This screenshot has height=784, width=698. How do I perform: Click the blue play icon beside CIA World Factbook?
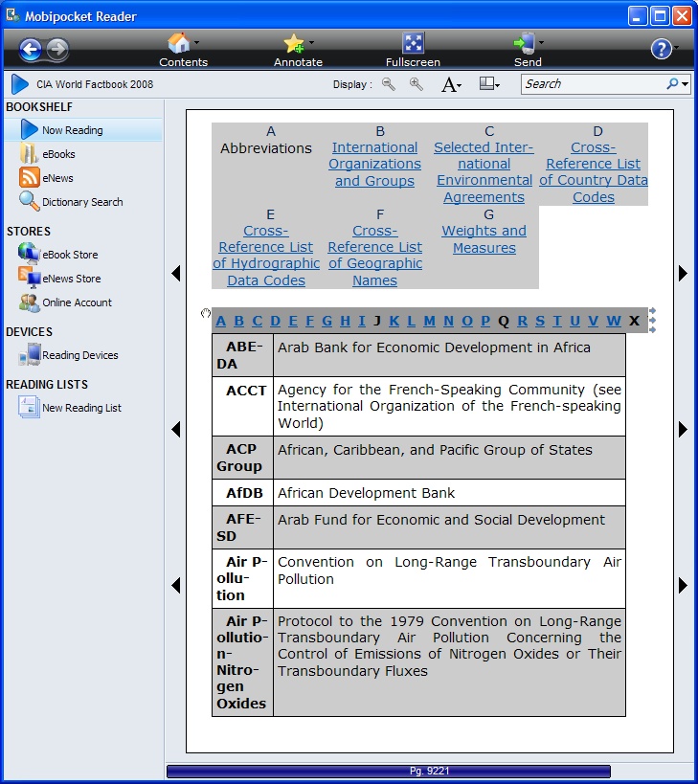pyautogui.click(x=20, y=84)
